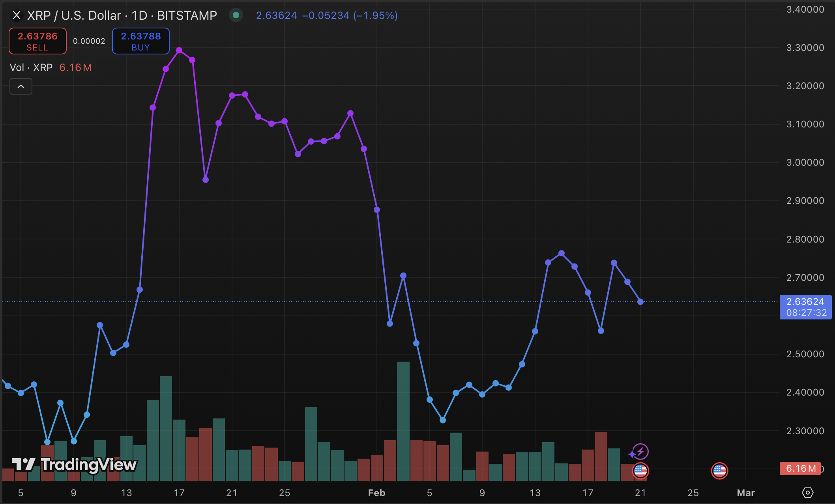
Task: Select the Vol · XRP indicator legend
Action: coord(31,67)
